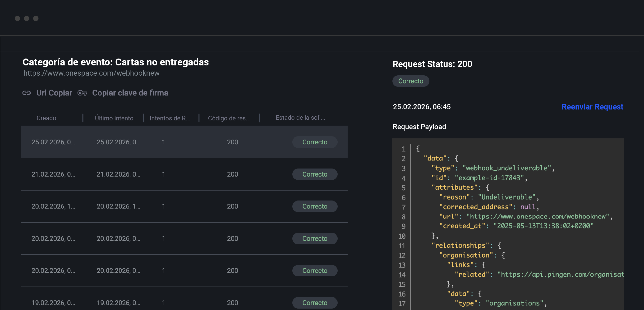Sort by Código de res... column header

coord(229,118)
